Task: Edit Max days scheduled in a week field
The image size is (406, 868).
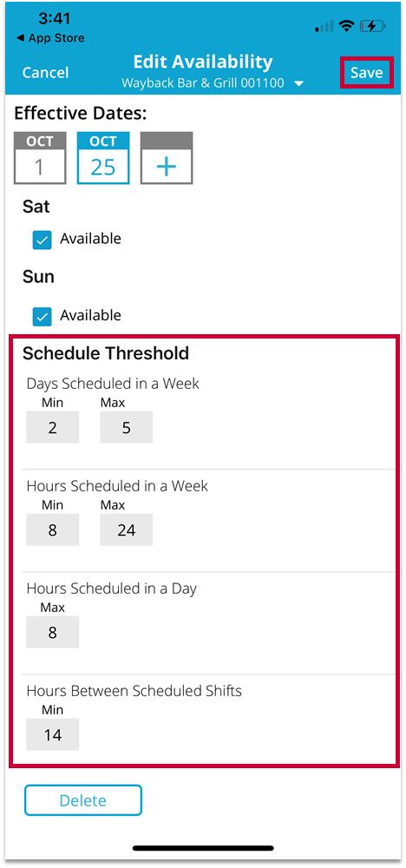Action: tap(126, 427)
